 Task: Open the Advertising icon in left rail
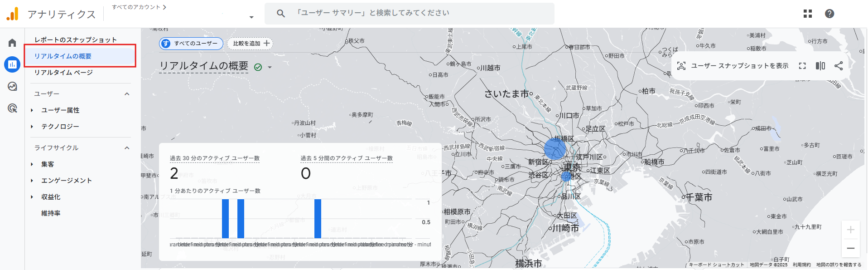12,108
